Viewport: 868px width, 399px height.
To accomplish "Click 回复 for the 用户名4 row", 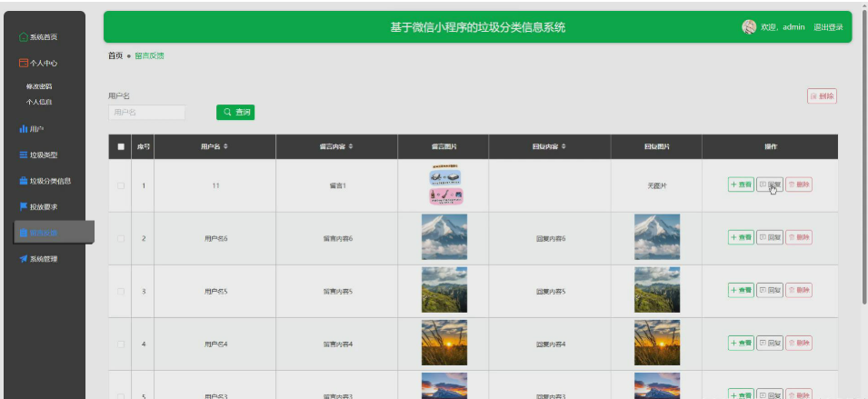I will [x=770, y=344].
